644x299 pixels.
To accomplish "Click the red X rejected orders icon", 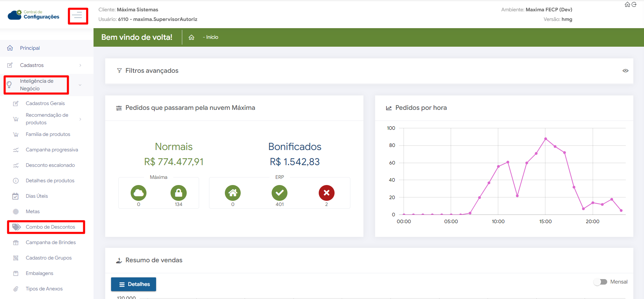I will [x=326, y=193].
